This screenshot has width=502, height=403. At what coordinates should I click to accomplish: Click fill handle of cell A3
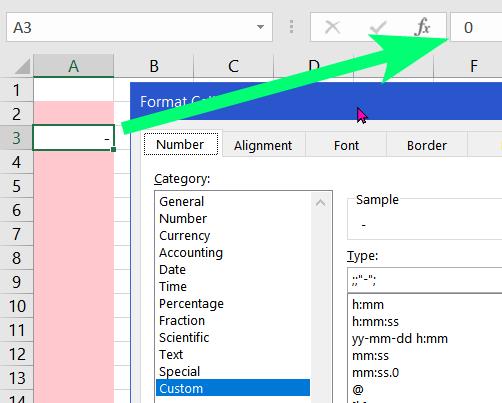coord(113,150)
